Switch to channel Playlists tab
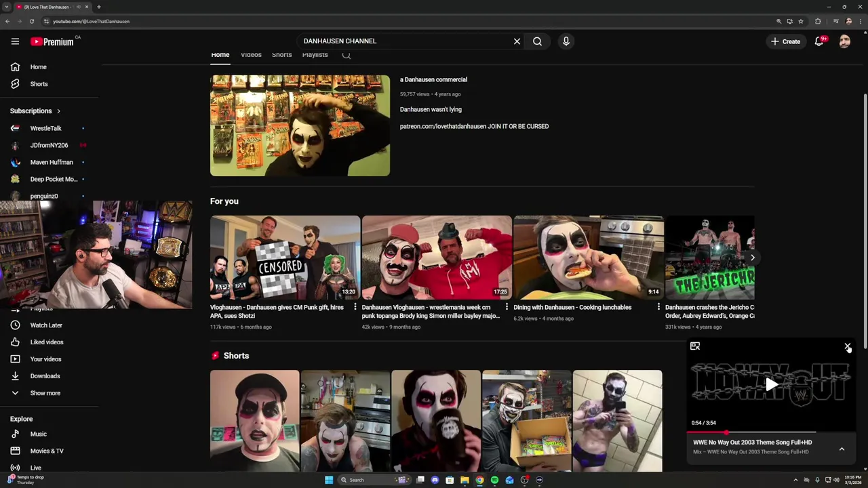Image resolution: width=868 pixels, height=488 pixels. point(315,55)
